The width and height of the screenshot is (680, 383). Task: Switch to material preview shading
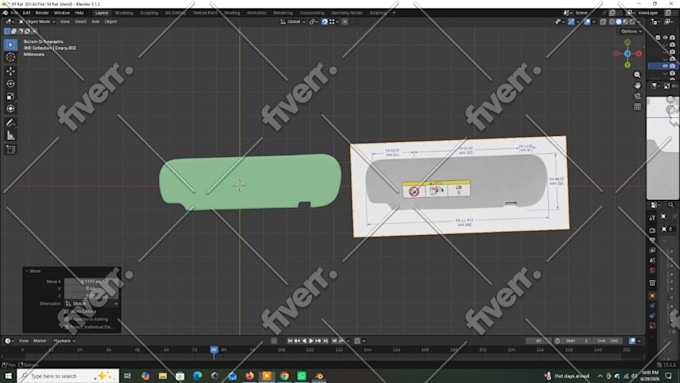[625, 21]
